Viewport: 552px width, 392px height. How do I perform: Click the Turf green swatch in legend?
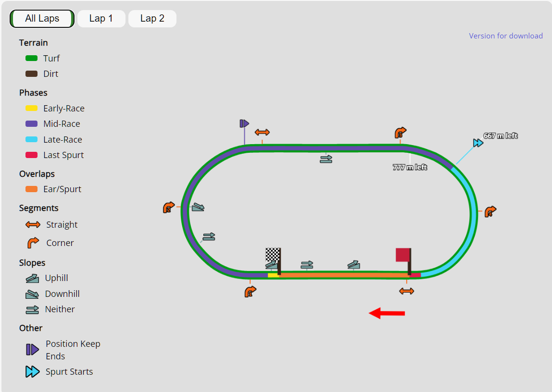tap(32, 58)
